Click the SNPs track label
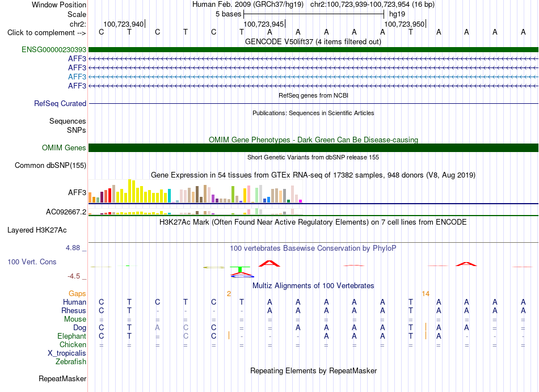Viewport: 539px width, 392px height. click(x=77, y=130)
